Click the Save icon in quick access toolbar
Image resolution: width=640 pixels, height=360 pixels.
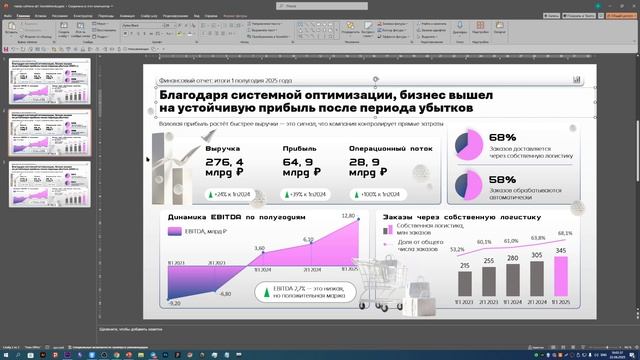(x=6, y=49)
